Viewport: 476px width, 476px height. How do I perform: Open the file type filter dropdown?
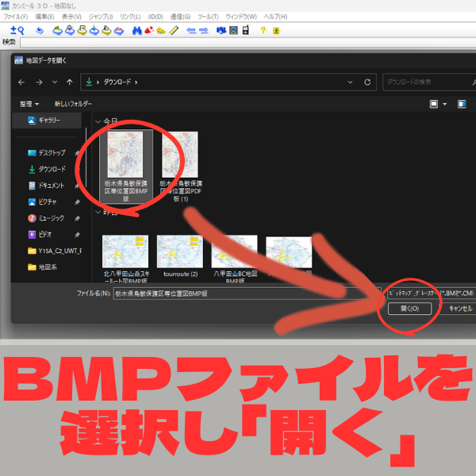tap(428, 292)
